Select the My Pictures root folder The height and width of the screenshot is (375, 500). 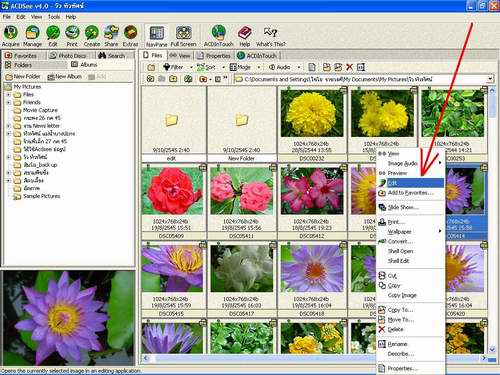23,87
